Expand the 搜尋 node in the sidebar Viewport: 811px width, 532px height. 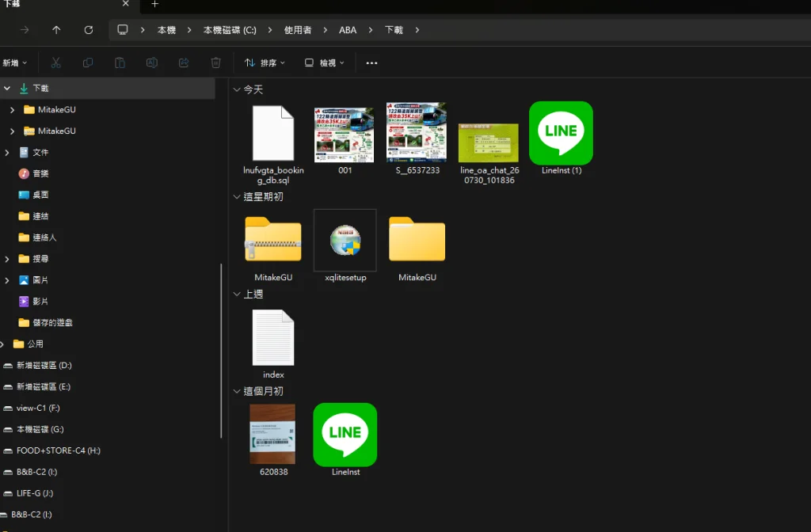6,259
